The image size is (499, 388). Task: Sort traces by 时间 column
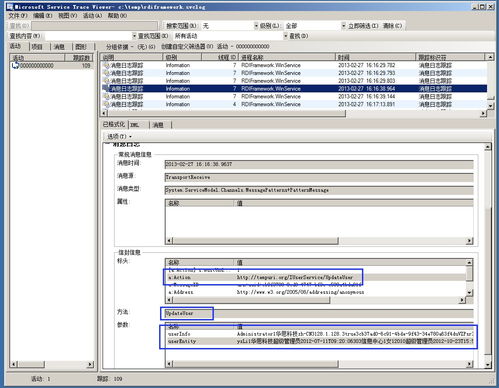point(375,57)
